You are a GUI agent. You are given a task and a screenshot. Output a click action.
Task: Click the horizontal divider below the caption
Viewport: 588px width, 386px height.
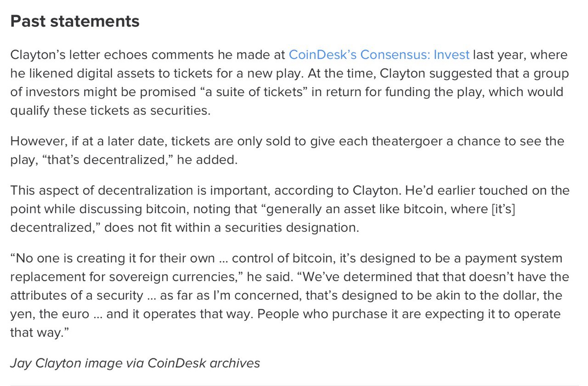[294, 384]
